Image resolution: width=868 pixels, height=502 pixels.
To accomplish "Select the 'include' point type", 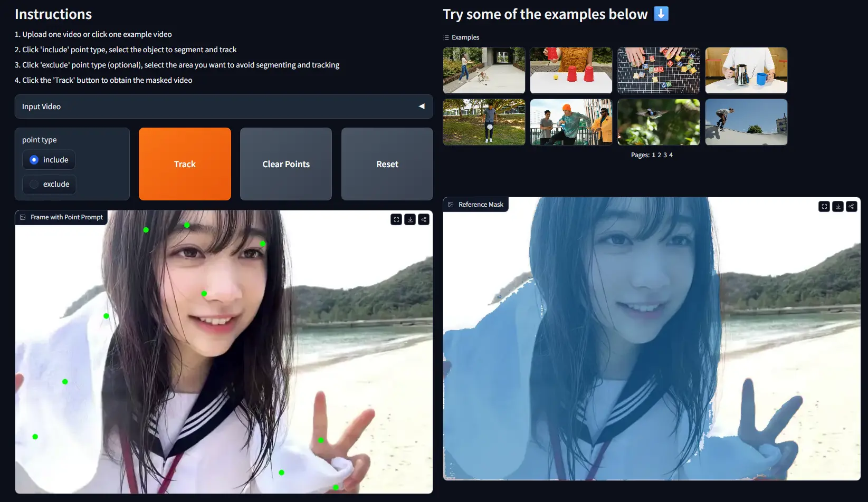I will tap(34, 160).
